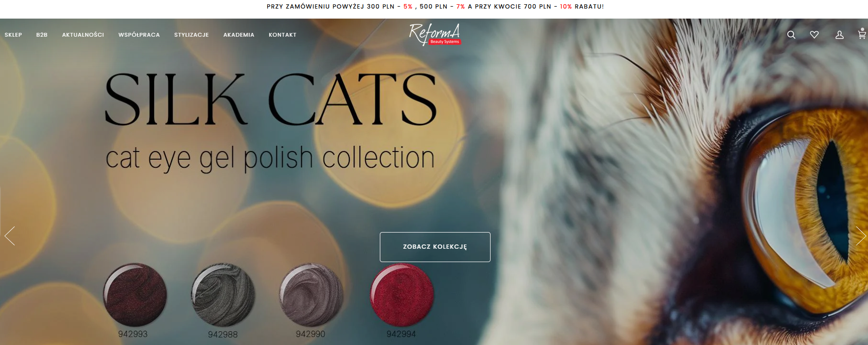Click the SILK CATS banner title
Image resolution: width=868 pixels, height=345 pixels.
click(271, 100)
